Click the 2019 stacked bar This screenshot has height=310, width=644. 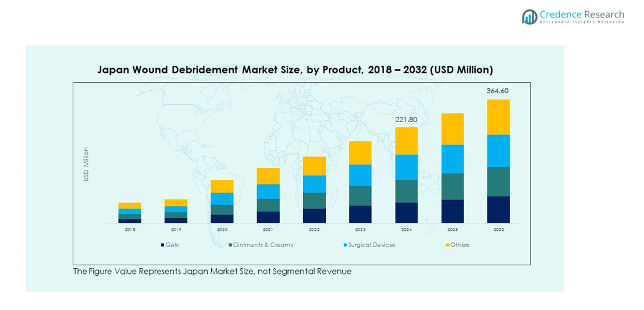pos(176,211)
